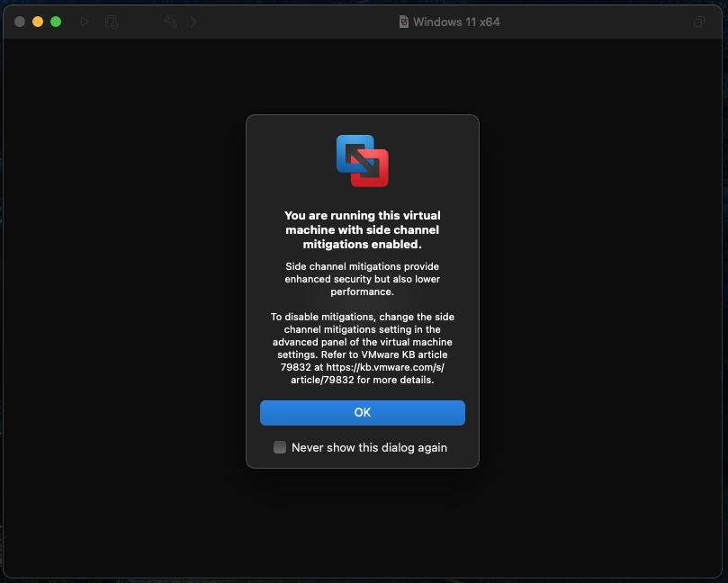728x583 pixels.
Task: Minimize the window with the yellow button
Action: pos(38,22)
